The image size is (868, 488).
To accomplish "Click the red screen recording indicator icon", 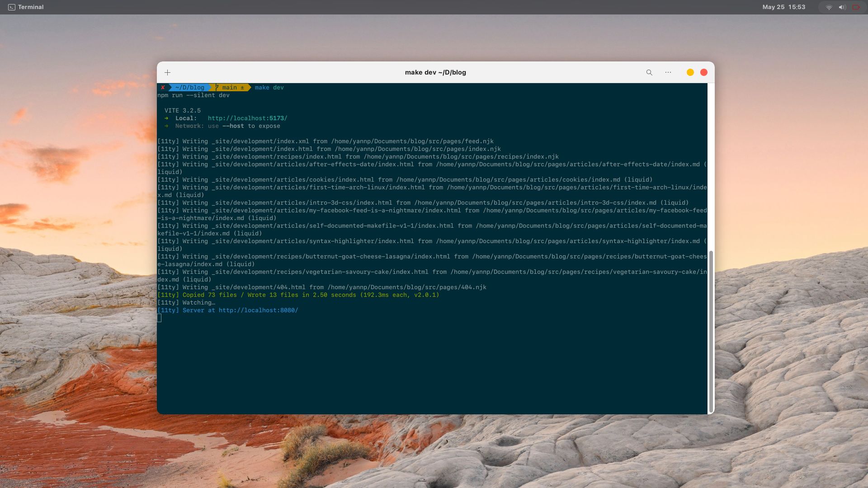I will click(x=856, y=7).
